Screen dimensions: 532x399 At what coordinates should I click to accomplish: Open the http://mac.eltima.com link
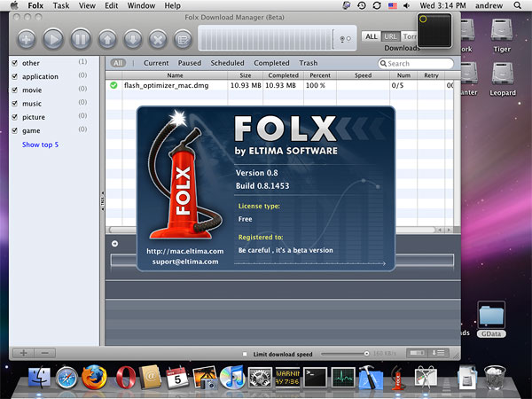[185, 251]
